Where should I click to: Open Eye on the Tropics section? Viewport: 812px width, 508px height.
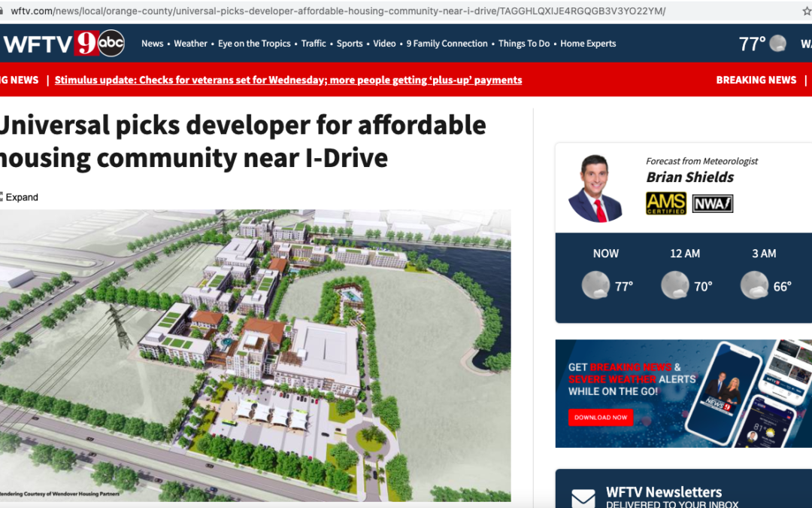pos(254,44)
